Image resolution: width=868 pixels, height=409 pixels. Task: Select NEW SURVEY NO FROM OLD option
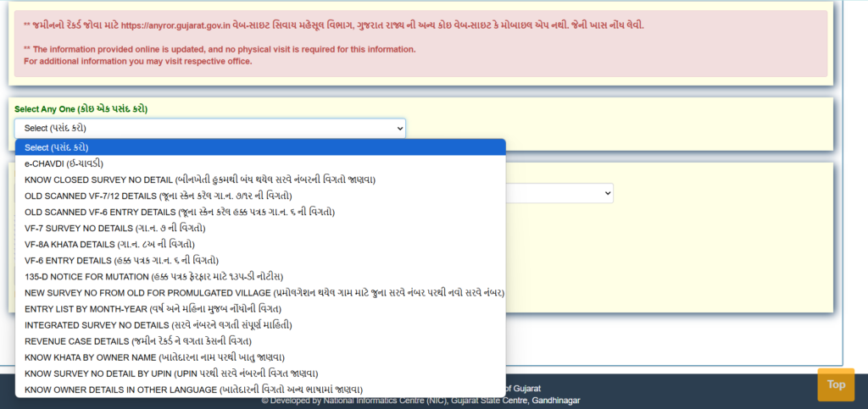tap(260, 292)
